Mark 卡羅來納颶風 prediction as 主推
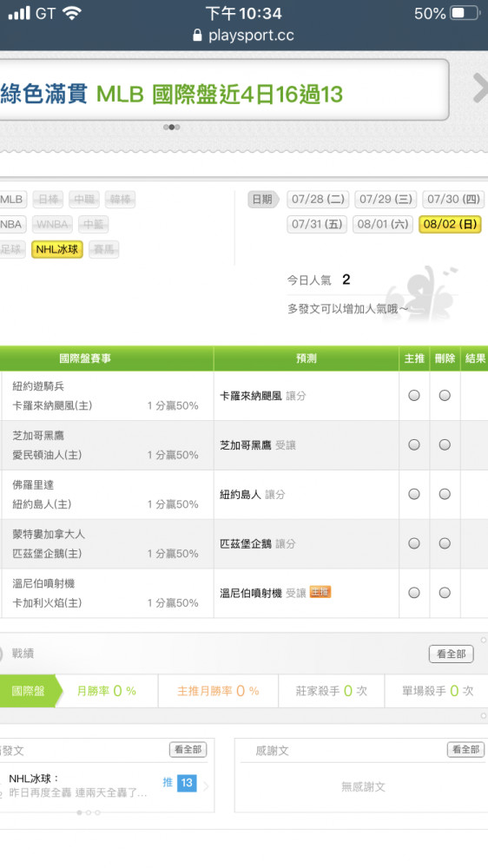Screen dimensions: 488x868 pyautogui.click(x=414, y=395)
